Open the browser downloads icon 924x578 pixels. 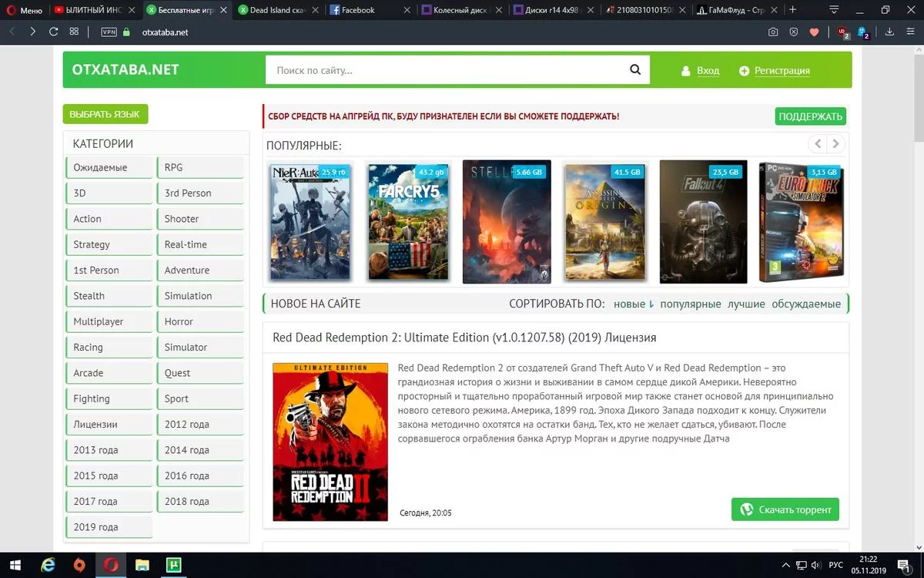click(889, 32)
